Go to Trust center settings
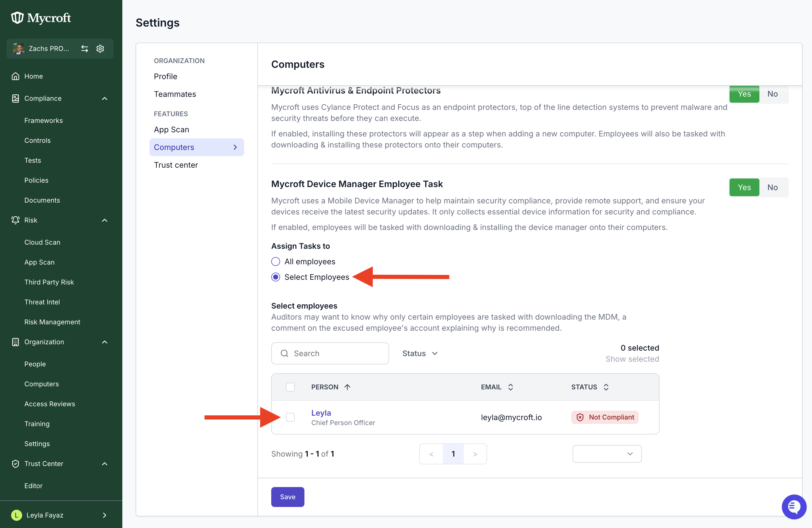 pos(176,165)
